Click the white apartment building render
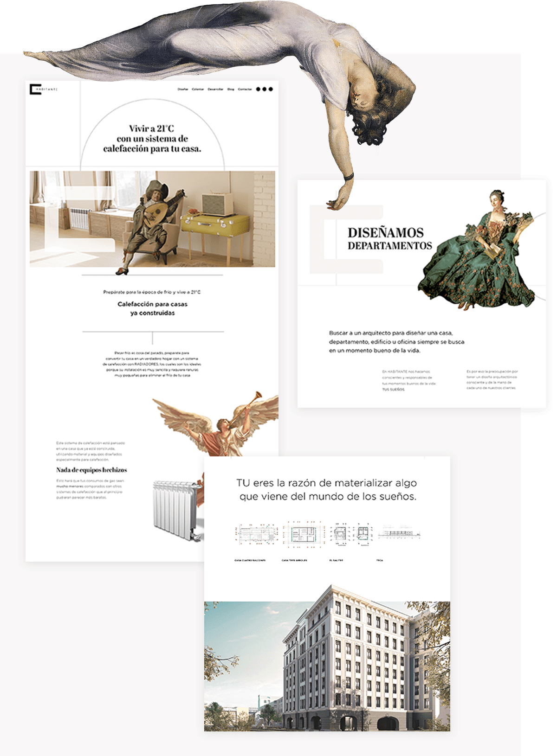This screenshot has height=756, width=557. click(x=327, y=658)
